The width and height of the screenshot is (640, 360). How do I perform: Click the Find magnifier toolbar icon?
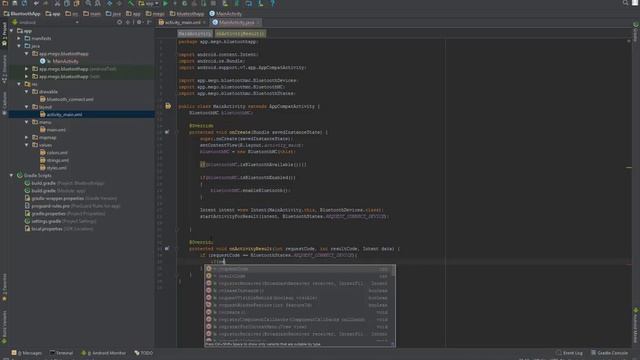pyautogui.click(x=88, y=3)
